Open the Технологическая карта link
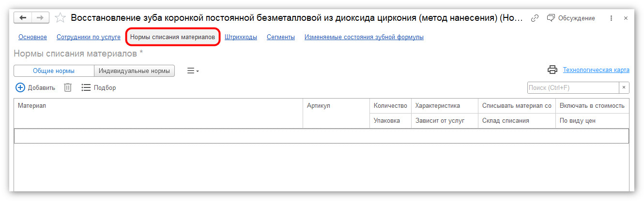The width and height of the screenshot is (644, 201). click(596, 70)
